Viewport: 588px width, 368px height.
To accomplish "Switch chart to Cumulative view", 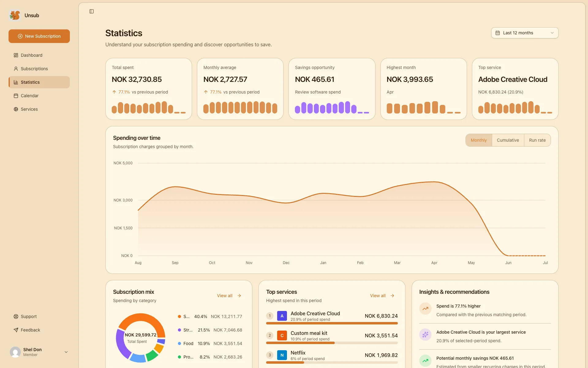I will tap(508, 140).
